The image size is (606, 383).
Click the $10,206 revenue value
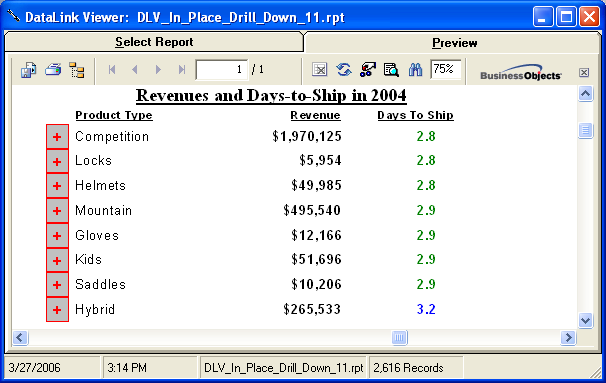click(x=317, y=284)
